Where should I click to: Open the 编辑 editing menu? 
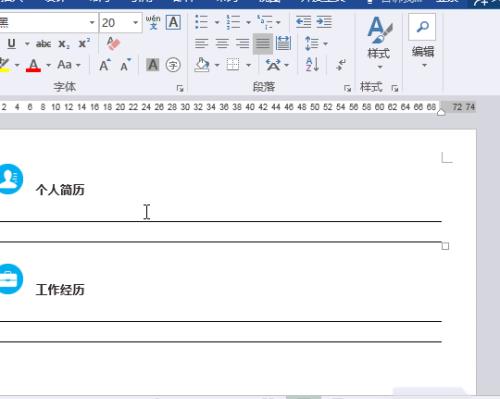pos(423,41)
